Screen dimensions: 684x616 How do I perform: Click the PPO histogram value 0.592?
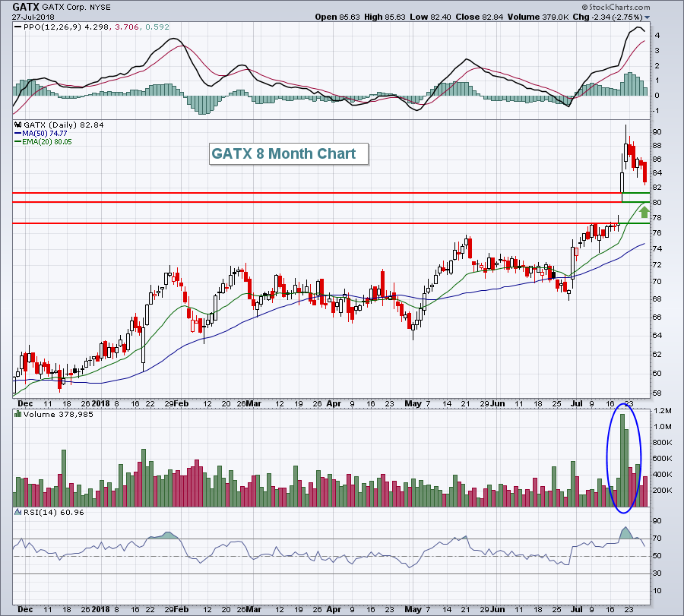click(157, 27)
